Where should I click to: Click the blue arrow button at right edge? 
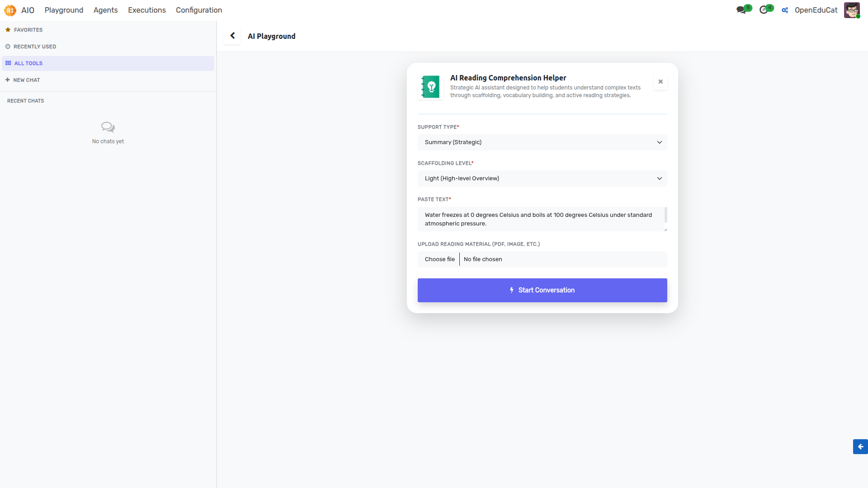click(860, 446)
